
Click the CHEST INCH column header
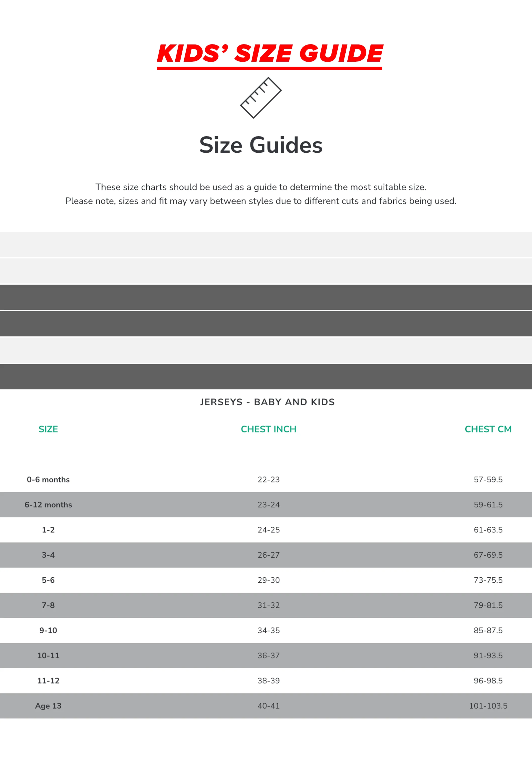pos(269,429)
